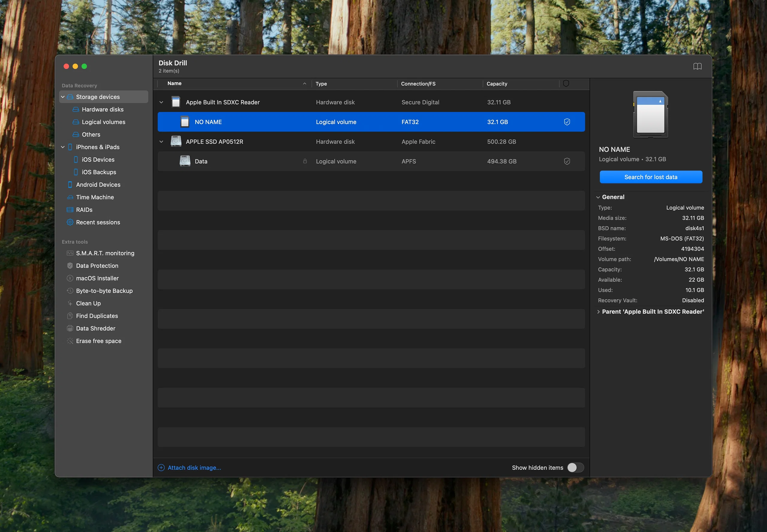Screen dimensions: 767x532
Task: Toggle Recovery Vault disabled status
Action: tap(694, 300)
